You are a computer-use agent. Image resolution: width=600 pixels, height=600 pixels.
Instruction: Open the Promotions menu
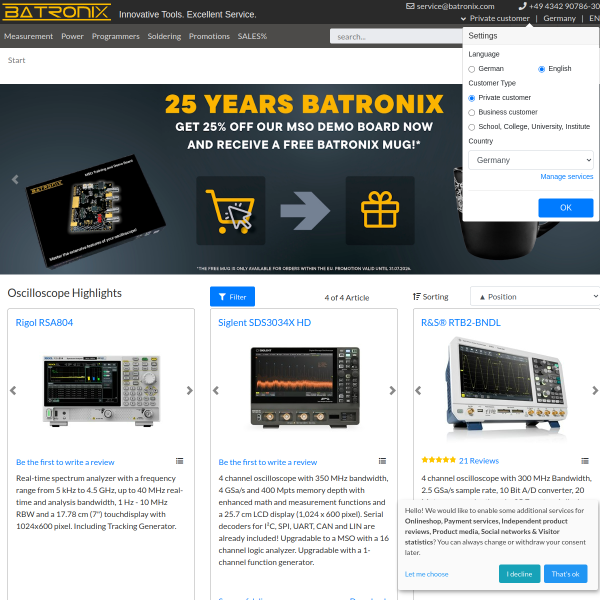pyautogui.click(x=209, y=36)
